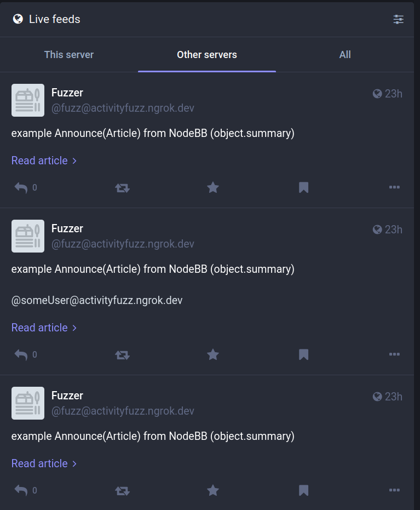
Task: Bookmark the third Fuzzer post
Action: point(303,490)
